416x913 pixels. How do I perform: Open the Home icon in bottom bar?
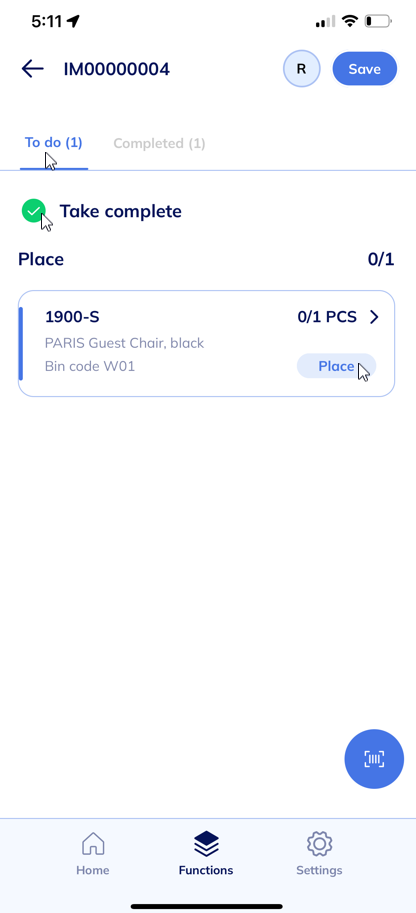pyautogui.click(x=93, y=843)
